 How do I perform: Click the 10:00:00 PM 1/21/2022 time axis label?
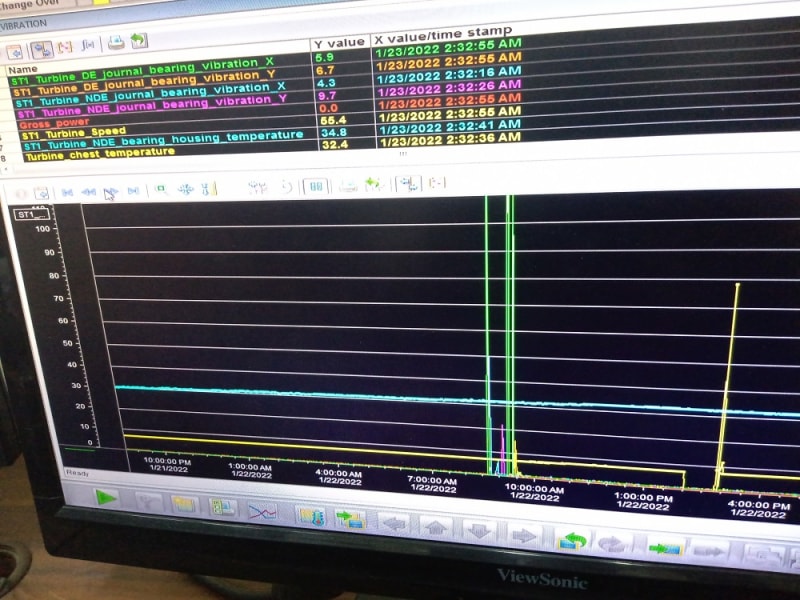[168, 464]
